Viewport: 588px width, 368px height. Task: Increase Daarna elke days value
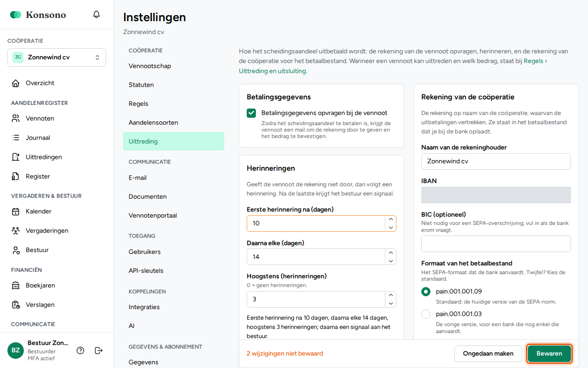[391, 253]
